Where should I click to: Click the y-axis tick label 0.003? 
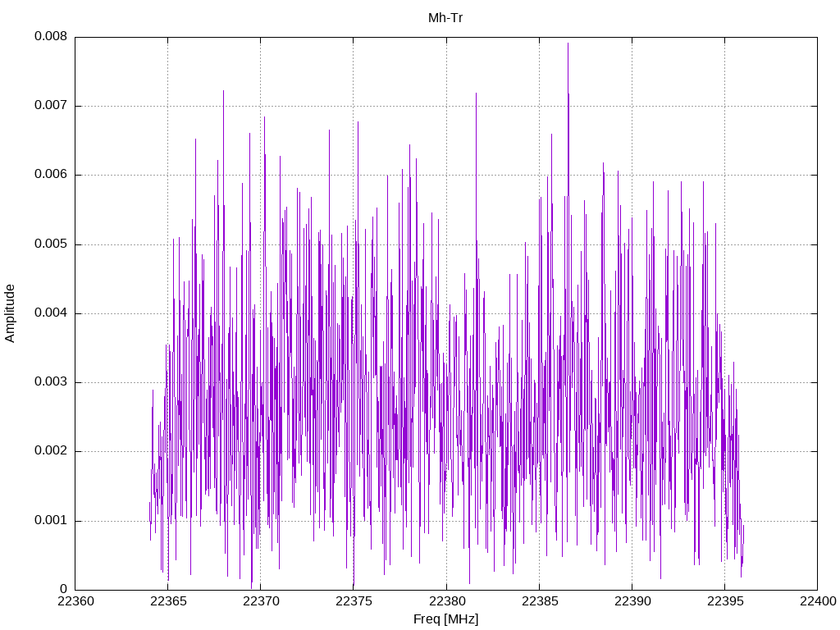[51, 382]
